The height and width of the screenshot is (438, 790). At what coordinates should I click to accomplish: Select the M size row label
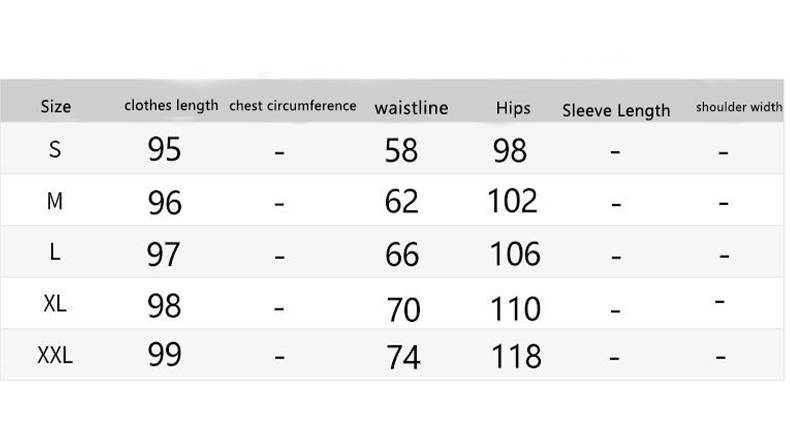tap(55, 202)
